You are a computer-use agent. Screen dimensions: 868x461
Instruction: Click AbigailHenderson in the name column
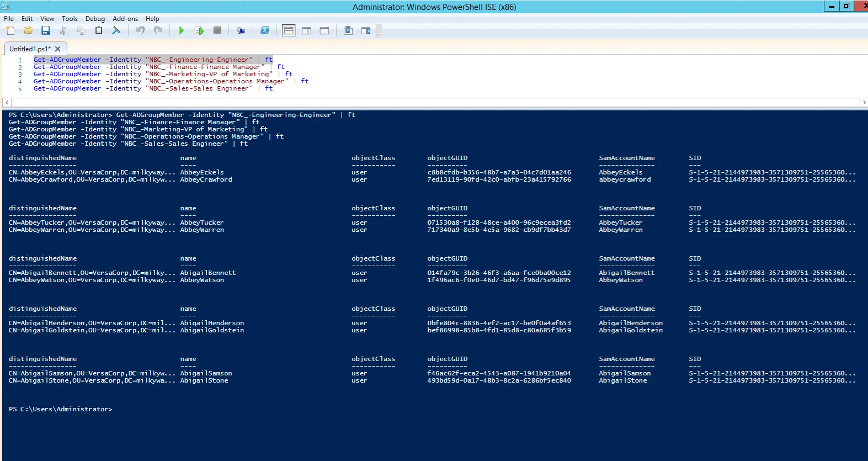[x=212, y=323]
